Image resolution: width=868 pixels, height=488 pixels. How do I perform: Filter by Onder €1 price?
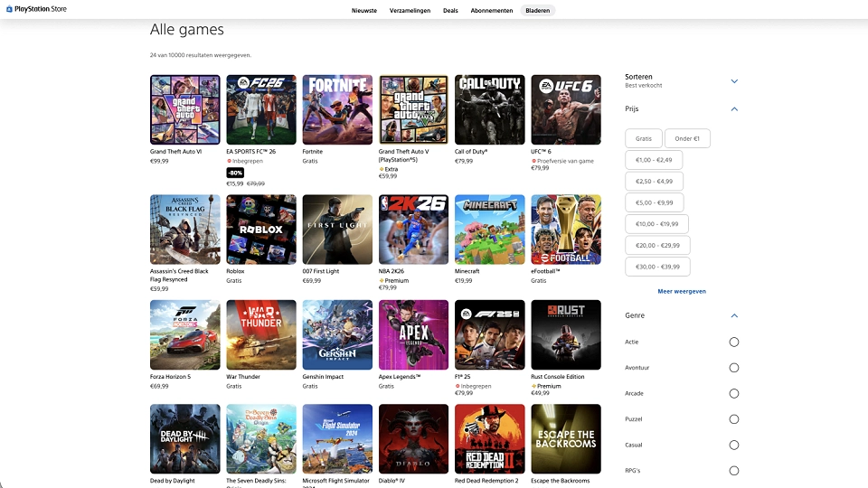coord(687,138)
